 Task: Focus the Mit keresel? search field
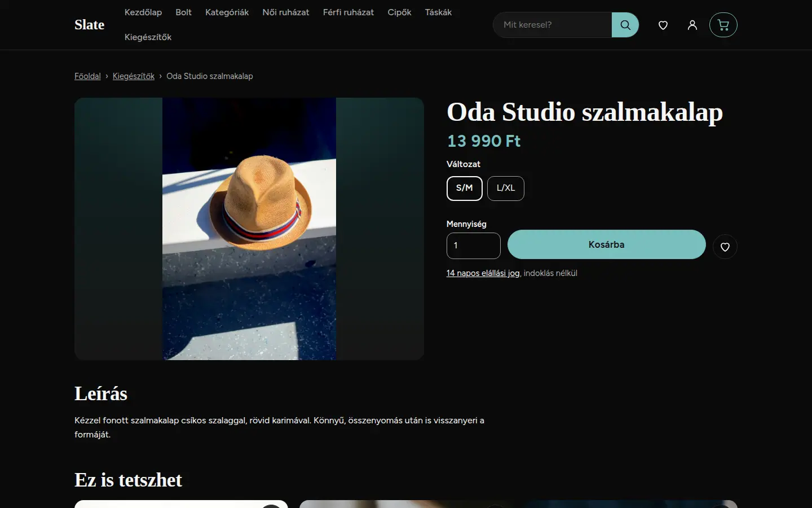point(553,25)
